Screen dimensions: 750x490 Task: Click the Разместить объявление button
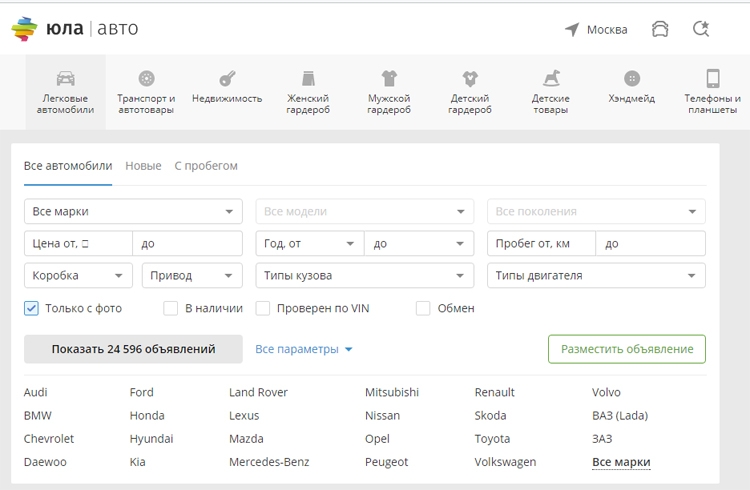point(627,349)
